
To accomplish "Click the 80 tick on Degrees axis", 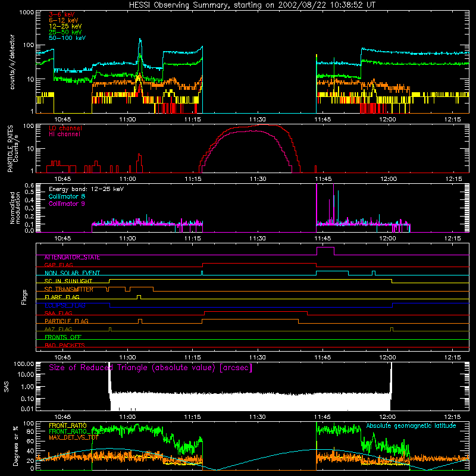I will [30, 431].
